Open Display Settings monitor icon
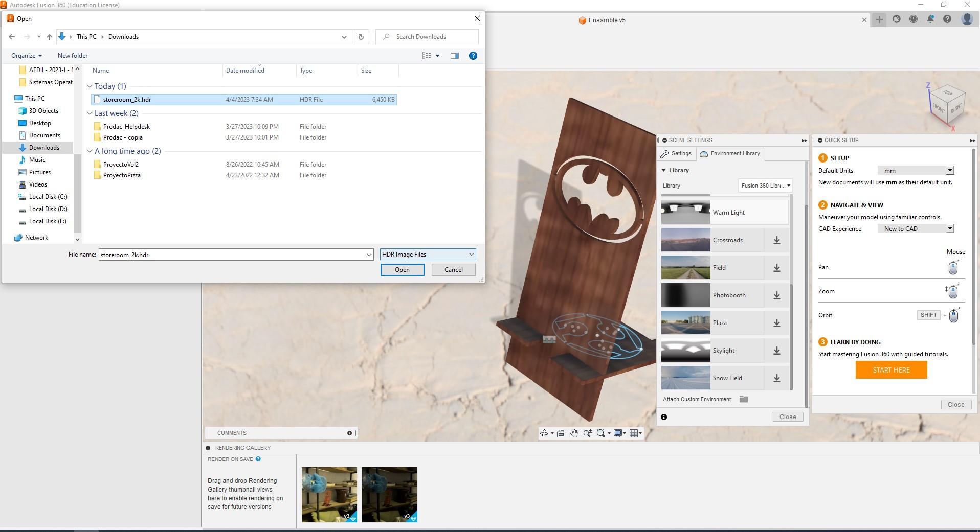This screenshot has width=980, height=532. click(618, 433)
